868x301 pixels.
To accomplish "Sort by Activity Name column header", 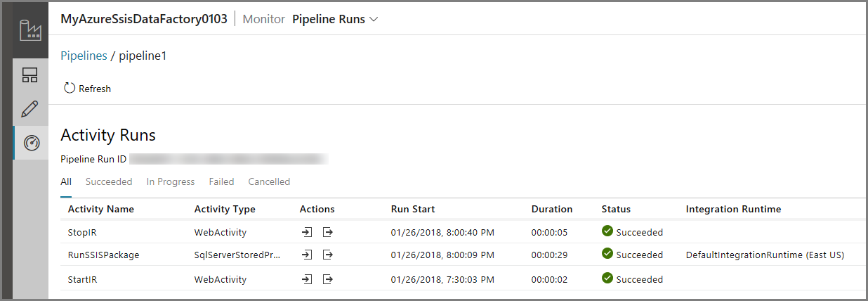I will (x=101, y=209).
